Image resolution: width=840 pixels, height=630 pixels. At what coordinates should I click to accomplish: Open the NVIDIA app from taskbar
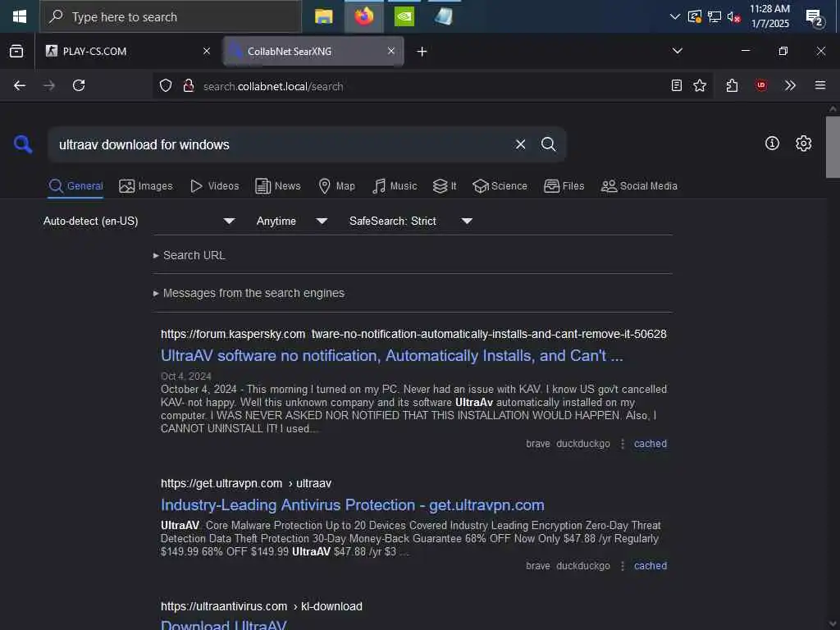(x=404, y=16)
